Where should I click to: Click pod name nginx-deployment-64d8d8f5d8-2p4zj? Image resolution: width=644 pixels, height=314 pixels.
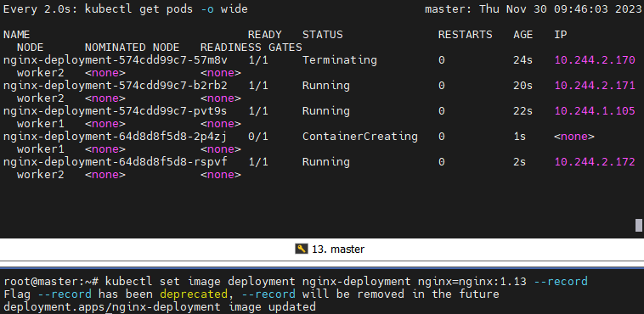coord(115,137)
